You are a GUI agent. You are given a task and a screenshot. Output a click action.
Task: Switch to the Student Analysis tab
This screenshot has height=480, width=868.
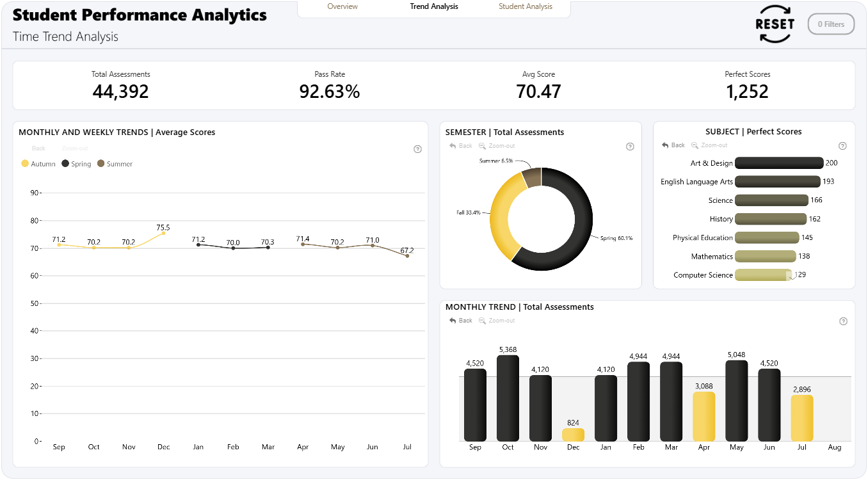526,6
